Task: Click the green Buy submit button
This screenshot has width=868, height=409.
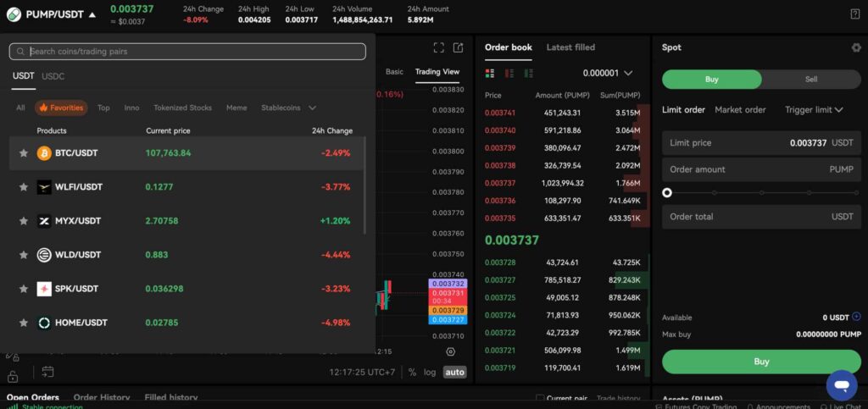Action: click(x=761, y=362)
